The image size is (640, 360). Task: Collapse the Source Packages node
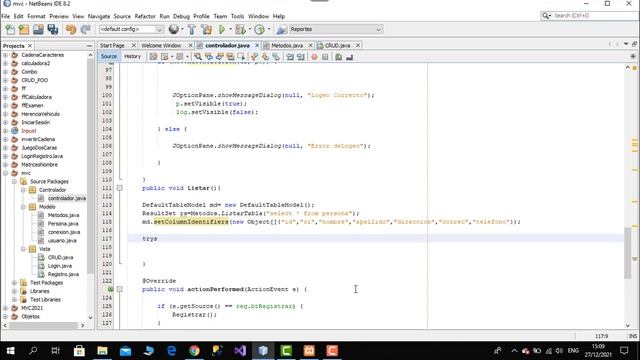tap(14, 181)
